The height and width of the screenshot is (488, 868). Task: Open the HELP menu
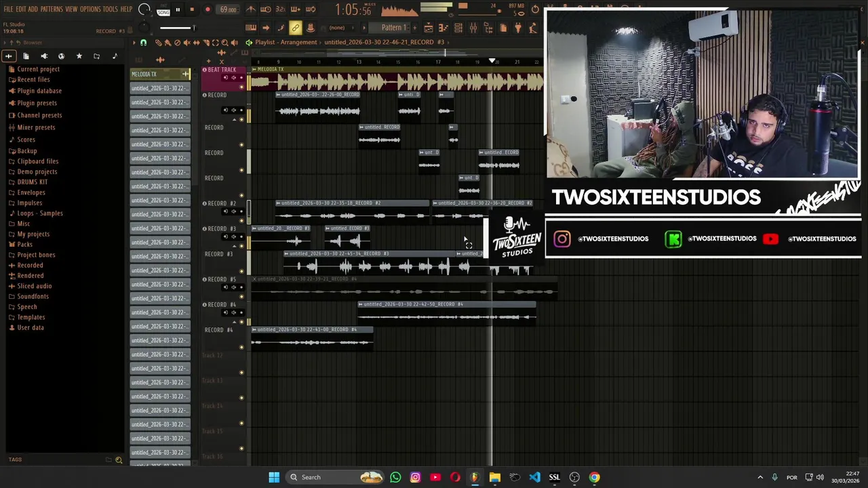coord(126,9)
